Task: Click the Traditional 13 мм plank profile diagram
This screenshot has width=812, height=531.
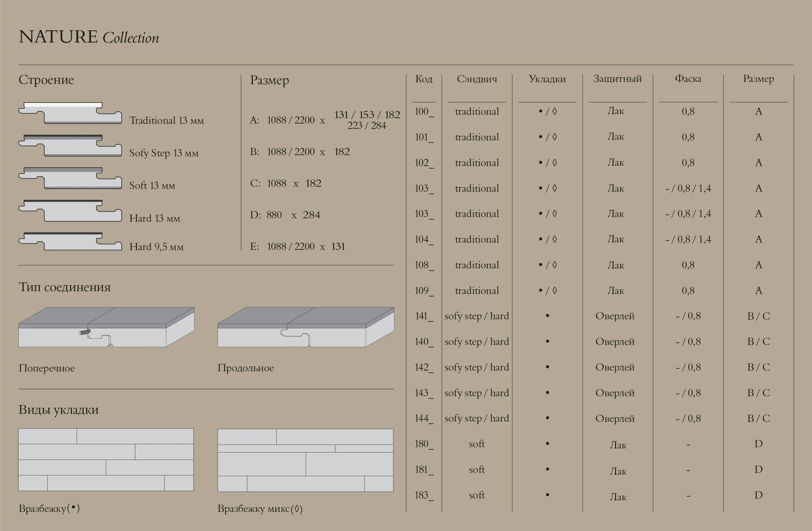Action: [x=70, y=113]
